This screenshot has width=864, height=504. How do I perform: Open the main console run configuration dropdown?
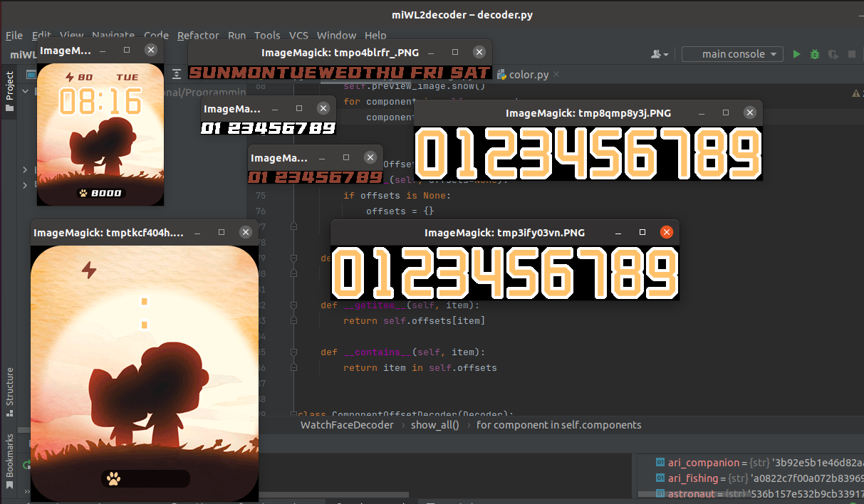[732, 54]
